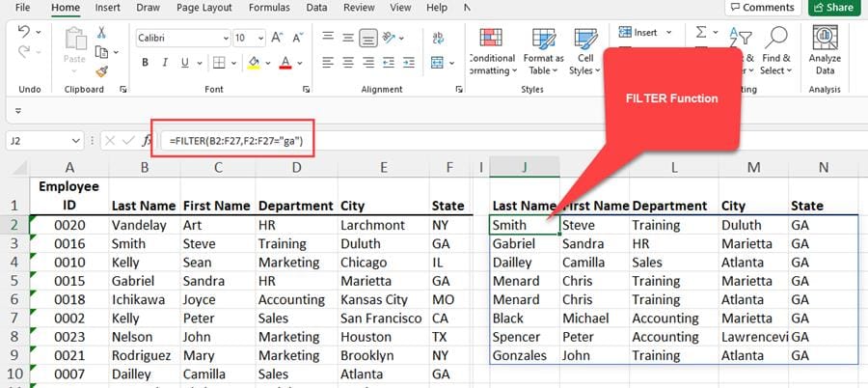Center text horizontally in the cell
This screenshot has height=388, width=868.
pos(348,63)
